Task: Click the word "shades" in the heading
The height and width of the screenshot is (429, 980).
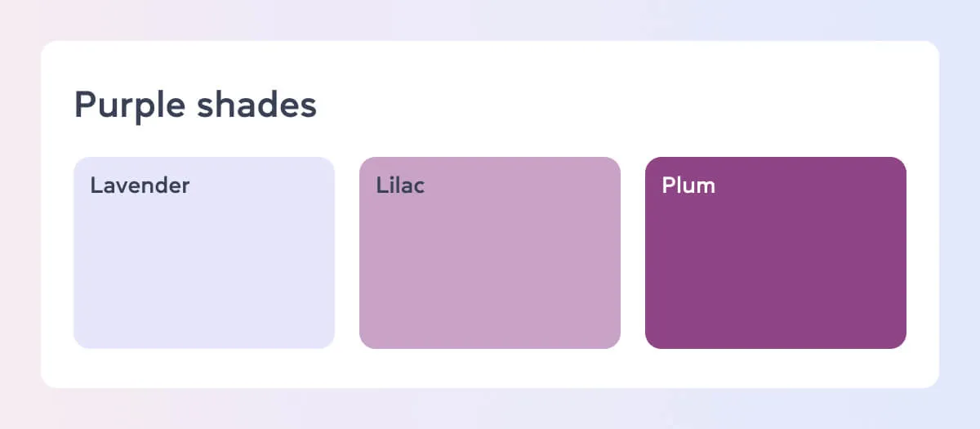Action: pyautogui.click(x=258, y=105)
